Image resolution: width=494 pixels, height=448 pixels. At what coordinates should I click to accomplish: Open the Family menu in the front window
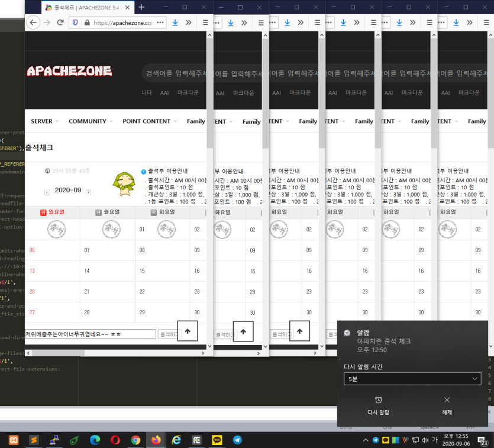196,121
